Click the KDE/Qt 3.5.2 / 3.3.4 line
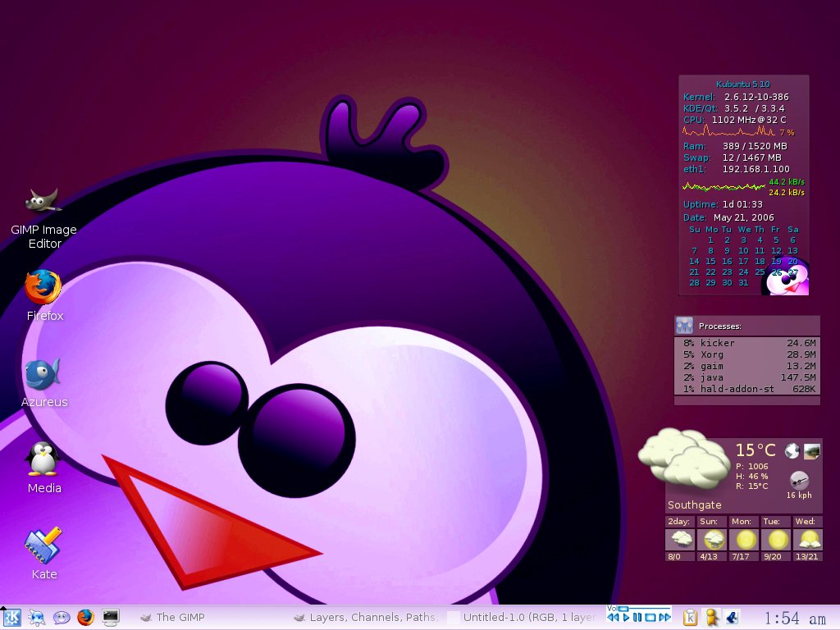 [x=734, y=108]
